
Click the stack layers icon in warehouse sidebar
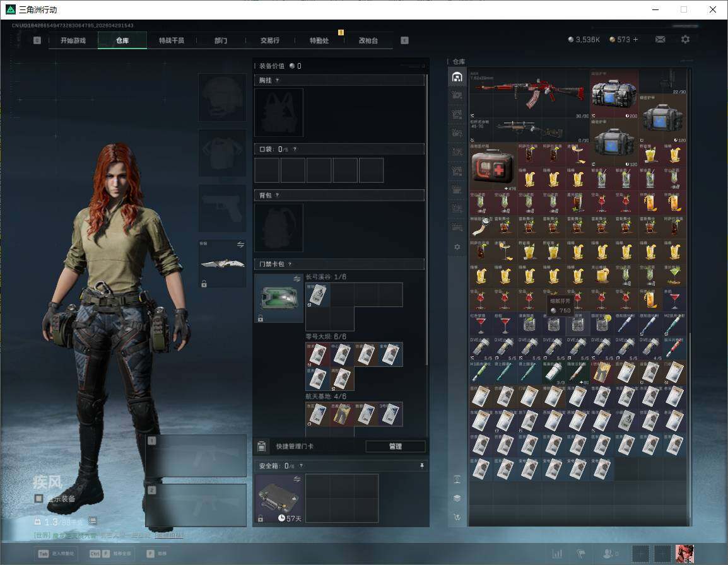click(457, 498)
